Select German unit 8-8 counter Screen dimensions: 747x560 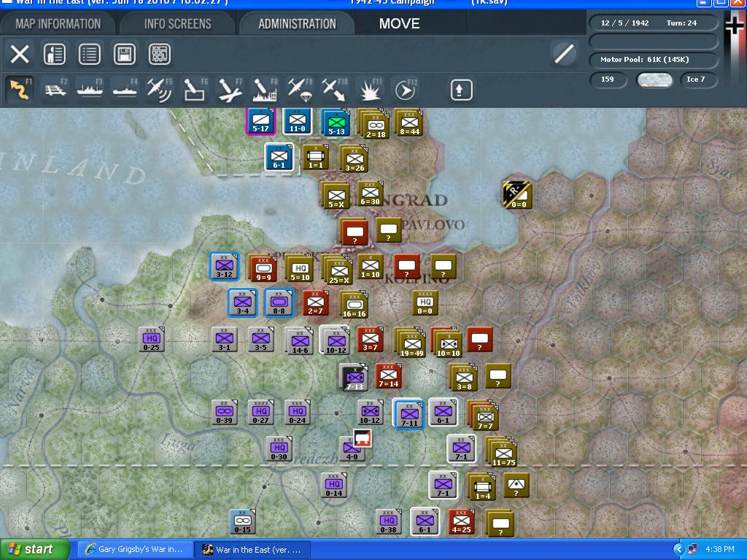coord(279,303)
